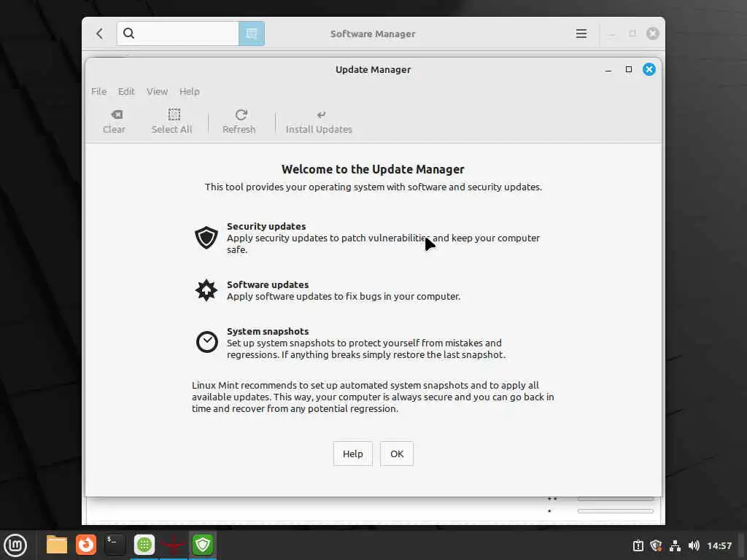Click the Software Manager search field

(x=178, y=34)
